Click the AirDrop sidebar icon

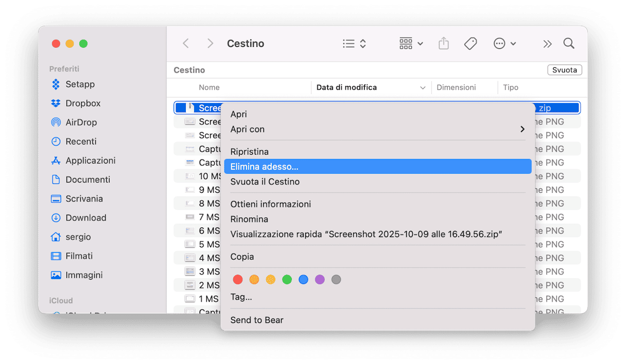tap(56, 122)
